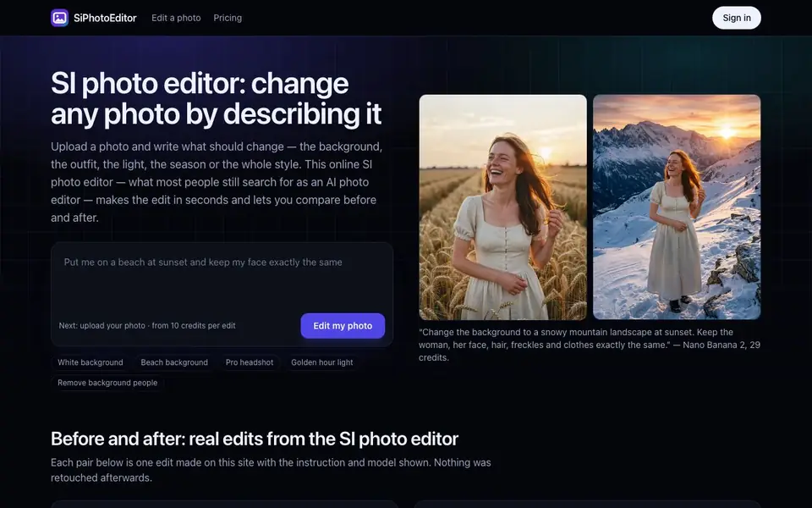Choose the Beach background preset chip
Viewport: 812px width, 508px height.
point(174,362)
